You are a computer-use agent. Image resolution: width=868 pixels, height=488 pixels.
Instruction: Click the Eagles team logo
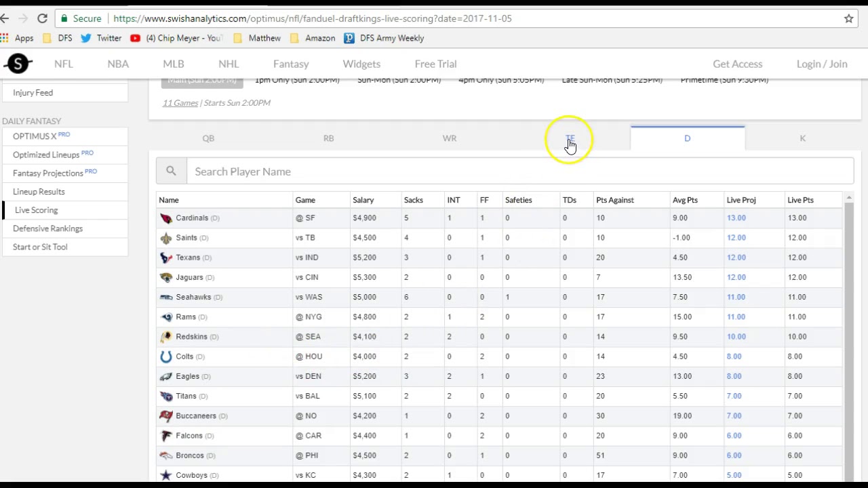coord(166,376)
